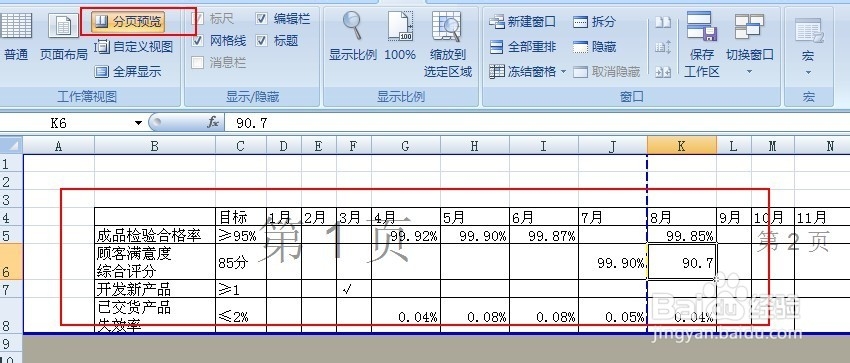Click the 9月 header cell
The height and width of the screenshot is (363, 850).
point(734,217)
